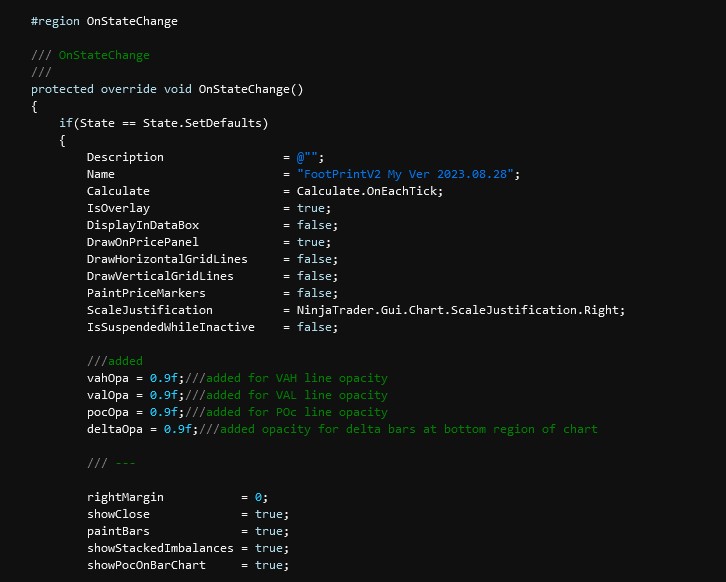This screenshot has height=582, width=726.
Task: Click the DrawOnPricePanel property name
Action: click(143, 242)
